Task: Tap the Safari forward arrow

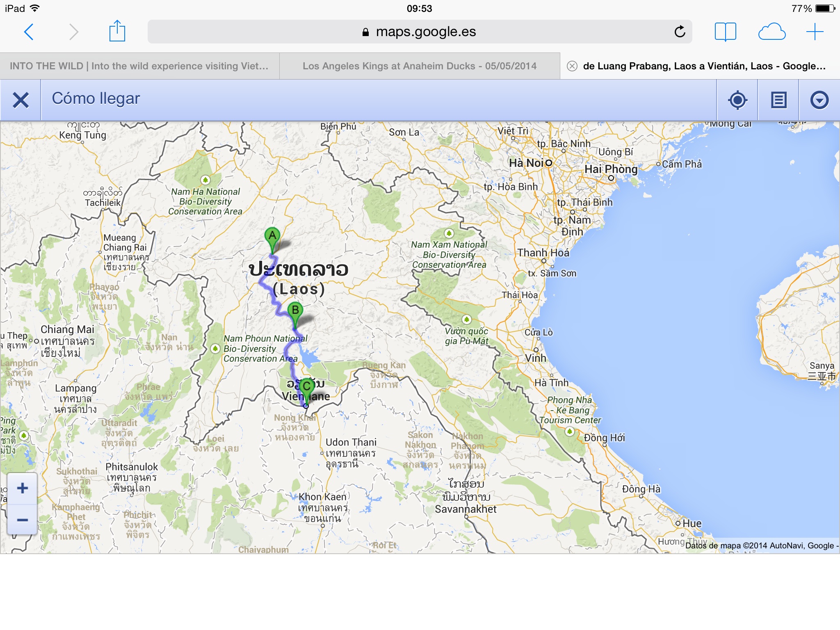Action: (73, 32)
